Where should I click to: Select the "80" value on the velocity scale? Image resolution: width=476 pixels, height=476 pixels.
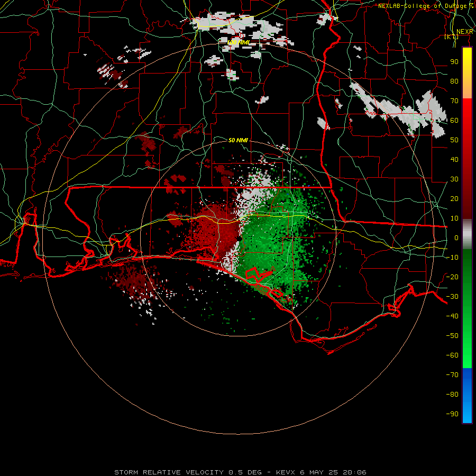click(x=454, y=81)
